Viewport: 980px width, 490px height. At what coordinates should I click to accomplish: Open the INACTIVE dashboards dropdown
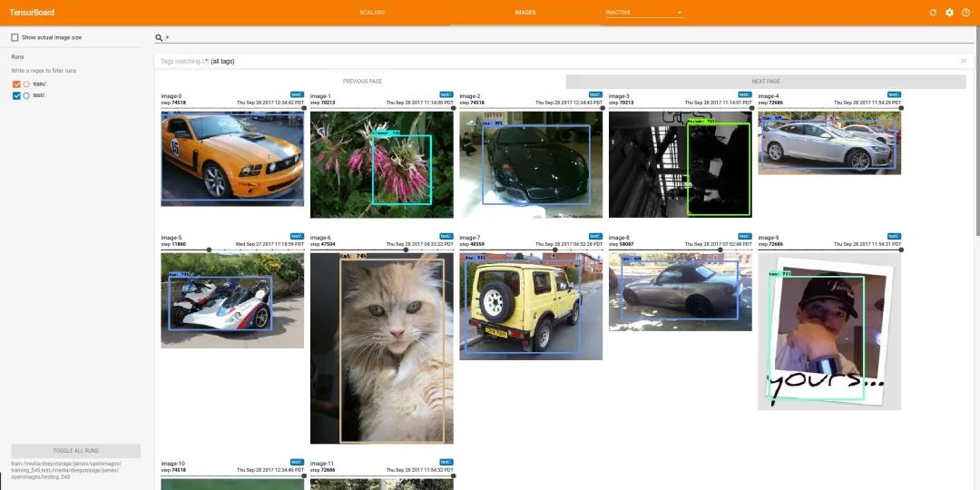643,13
